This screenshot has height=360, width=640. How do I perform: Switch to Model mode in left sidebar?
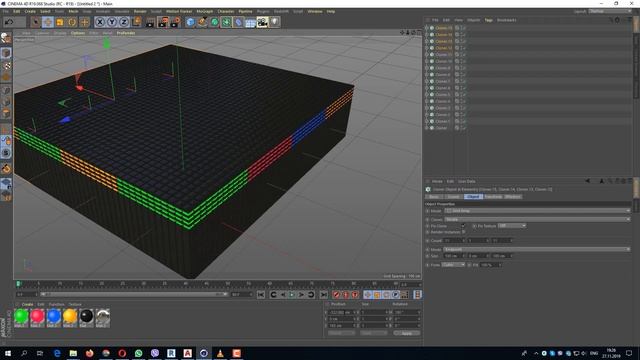(x=6, y=53)
